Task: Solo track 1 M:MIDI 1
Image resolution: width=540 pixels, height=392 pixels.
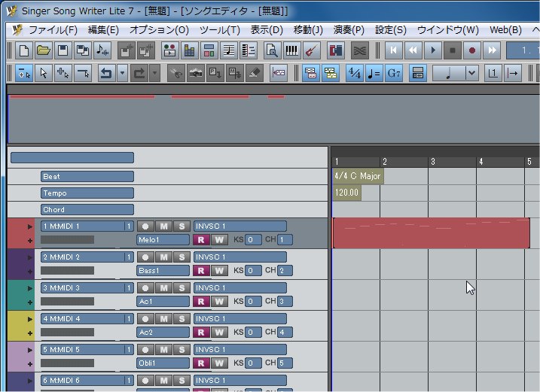Action: pyautogui.click(x=182, y=226)
